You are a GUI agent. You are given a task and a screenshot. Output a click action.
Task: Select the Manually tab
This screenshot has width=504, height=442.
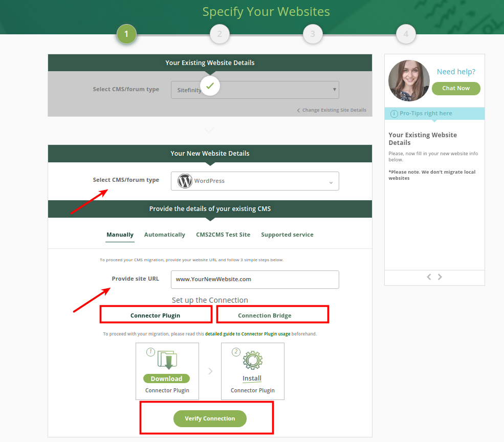[120, 235]
